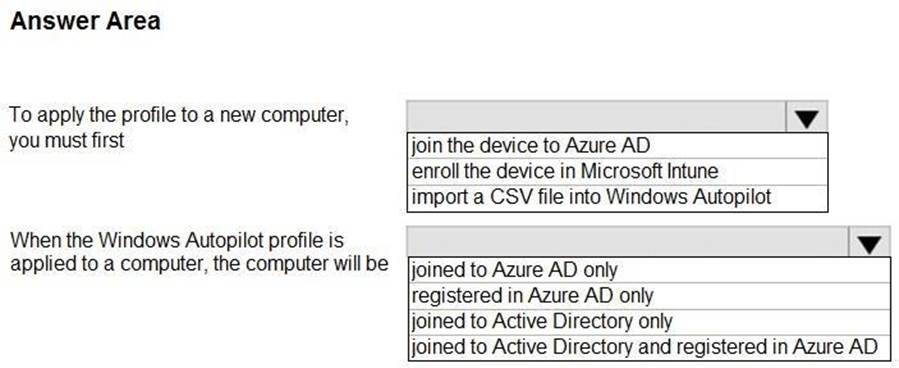Pick 'import a CSV file into Windows Autopilot'

(x=617, y=197)
